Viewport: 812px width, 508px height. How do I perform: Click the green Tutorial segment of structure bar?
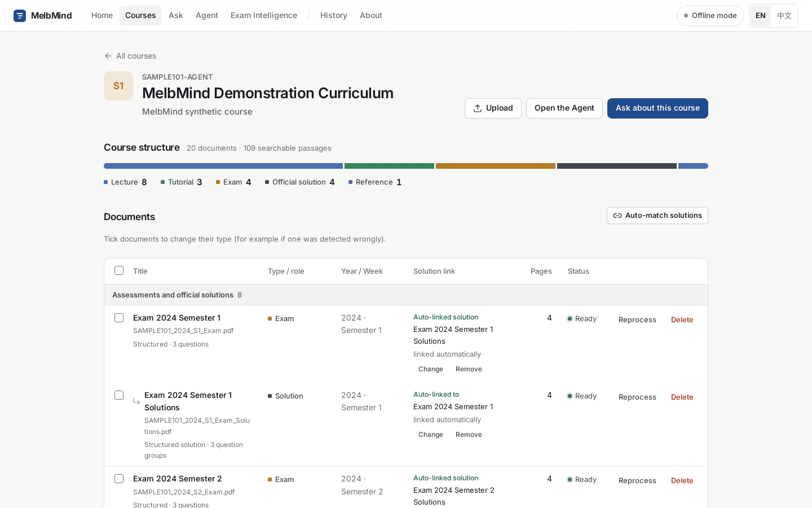click(x=389, y=166)
